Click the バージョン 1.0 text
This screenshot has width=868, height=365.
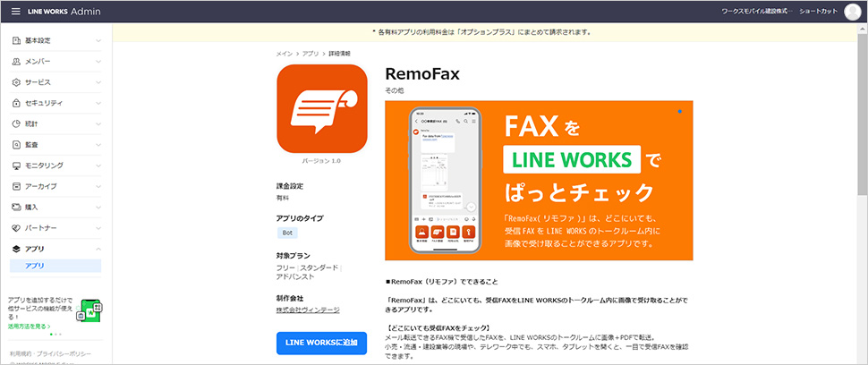click(321, 161)
